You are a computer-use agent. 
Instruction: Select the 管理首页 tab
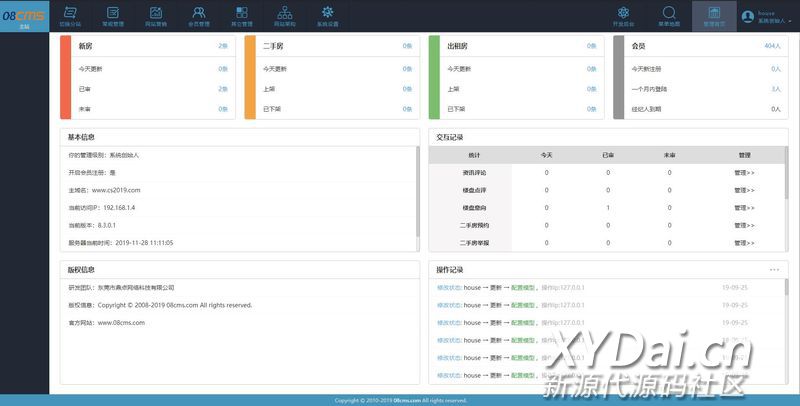tap(714, 15)
